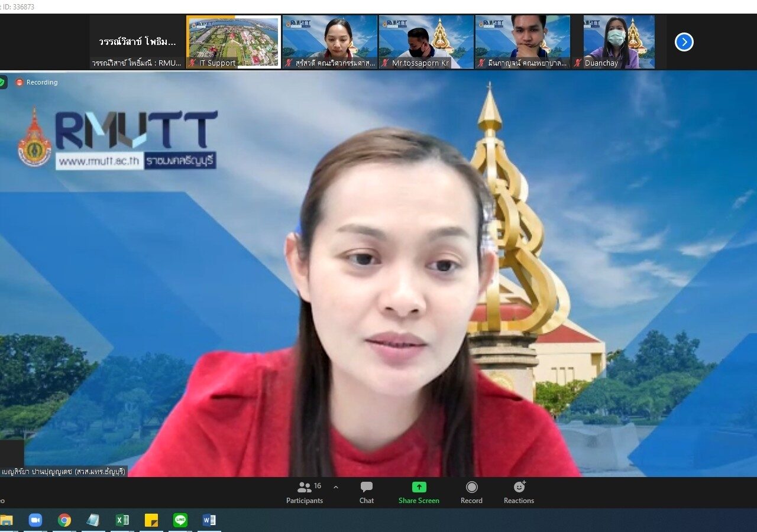Open Zoom from the taskbar

click(35, 520)
